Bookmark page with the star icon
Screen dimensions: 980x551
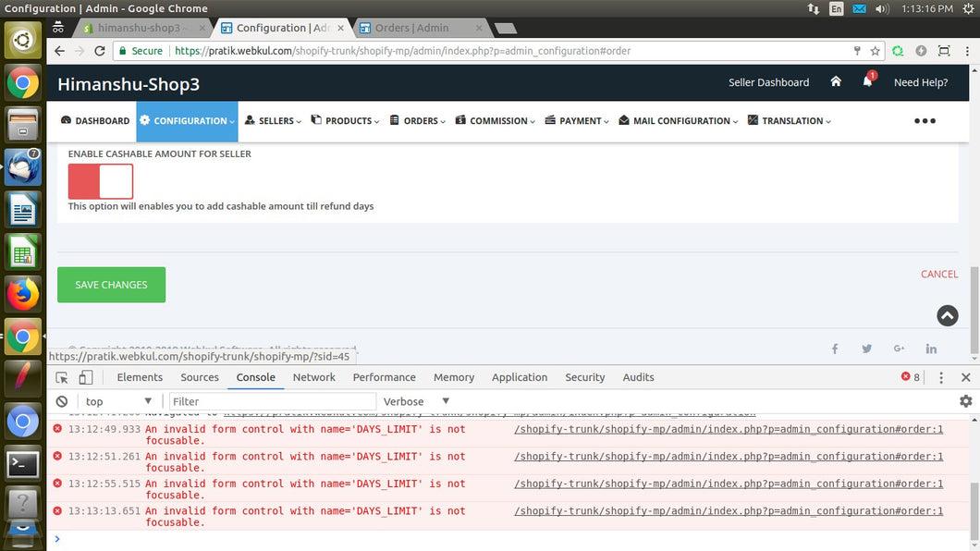pos(875,51)
